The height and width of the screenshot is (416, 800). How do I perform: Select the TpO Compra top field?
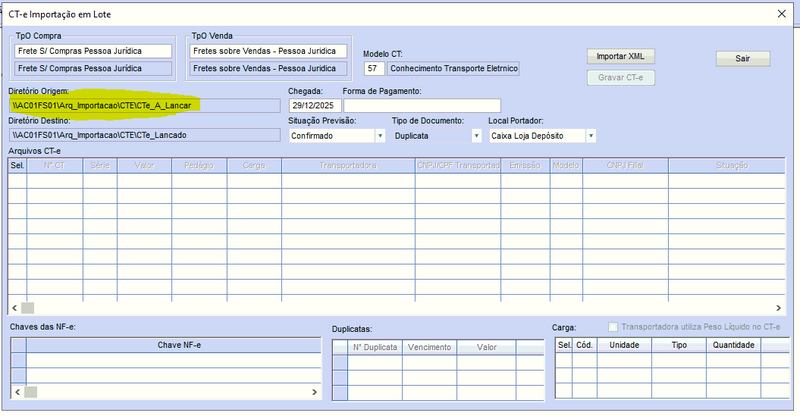pyautogui.click(x=94, y=51)
